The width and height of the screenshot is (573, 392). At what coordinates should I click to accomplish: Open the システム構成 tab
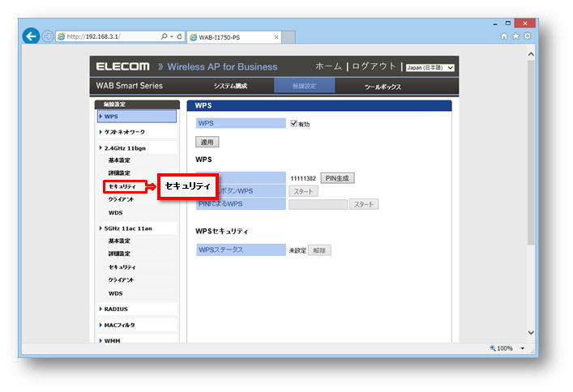231,86
